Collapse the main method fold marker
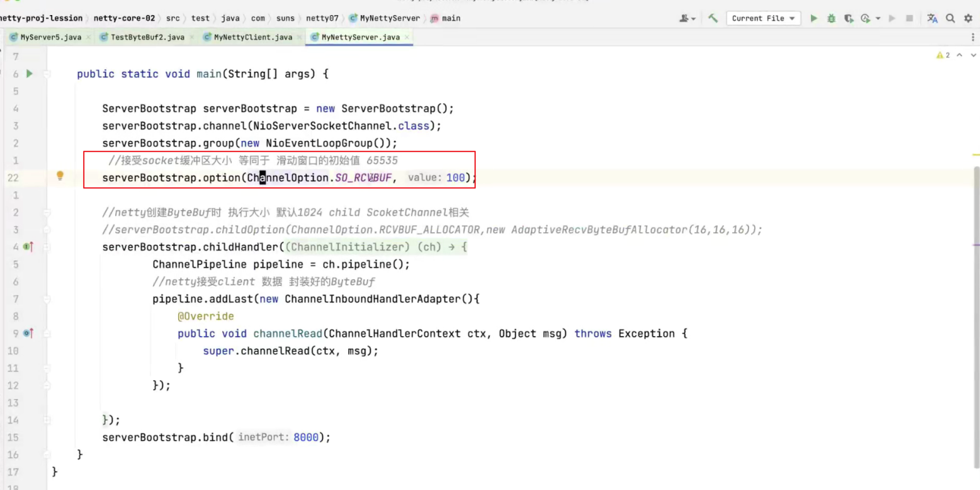 47,74
